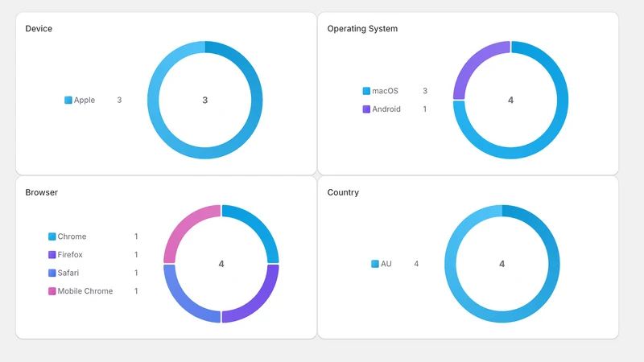The width and height of the screenshot is (644, 362).
Task: Click the Firefox legend color swatch
Action: tap(52, 254)
